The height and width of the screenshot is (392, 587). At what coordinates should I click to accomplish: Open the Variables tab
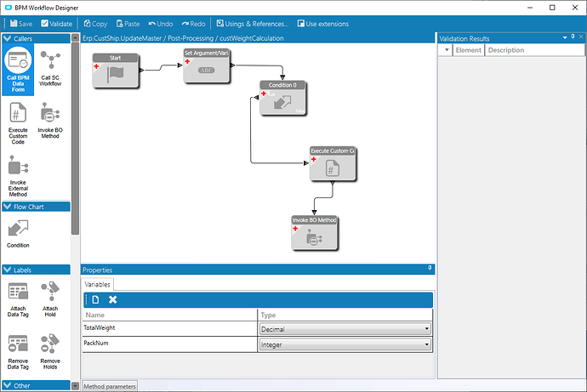97,285
